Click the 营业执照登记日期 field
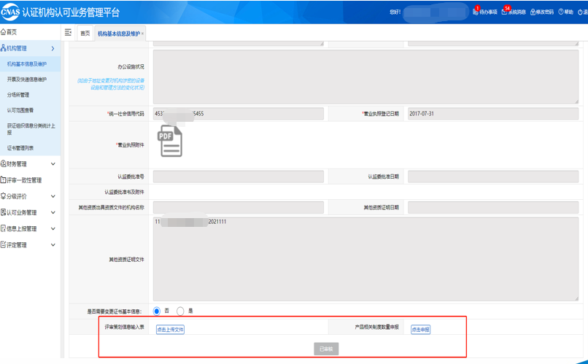Viewport: 588px width, 364px height. click(493, 114)
